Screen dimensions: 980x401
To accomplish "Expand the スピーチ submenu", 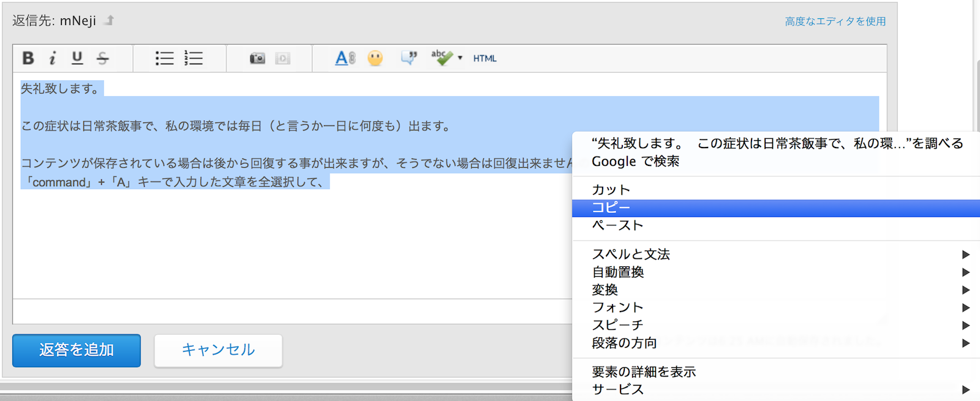I will 775,325.
